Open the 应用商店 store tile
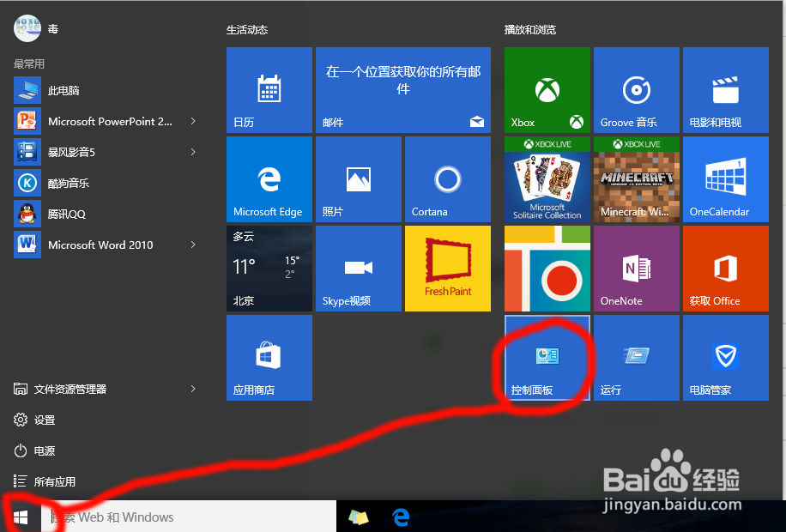 click(269, 358)
